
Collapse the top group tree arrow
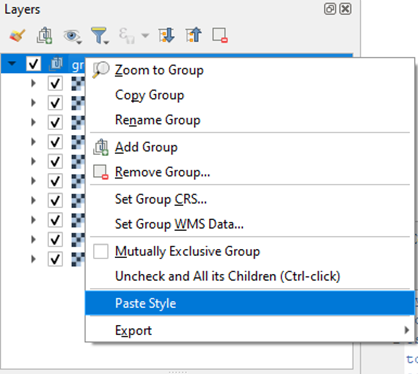coord(12,63)
